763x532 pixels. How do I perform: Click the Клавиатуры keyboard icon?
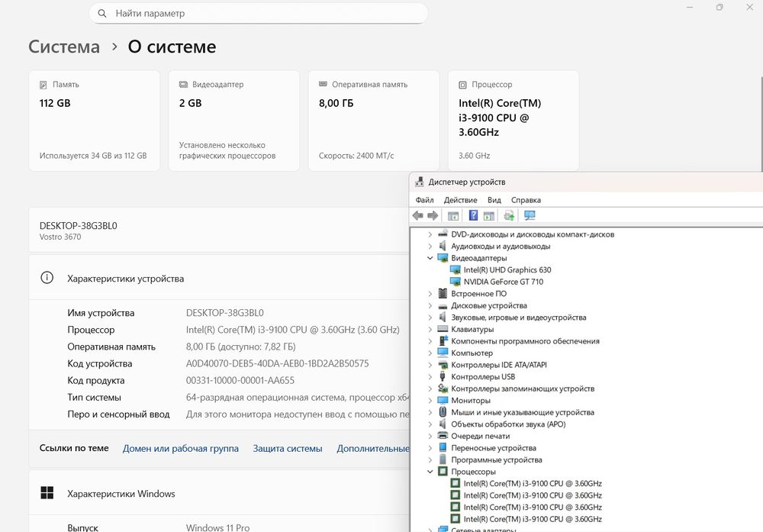pyautogui.click(x=443, y=329)
